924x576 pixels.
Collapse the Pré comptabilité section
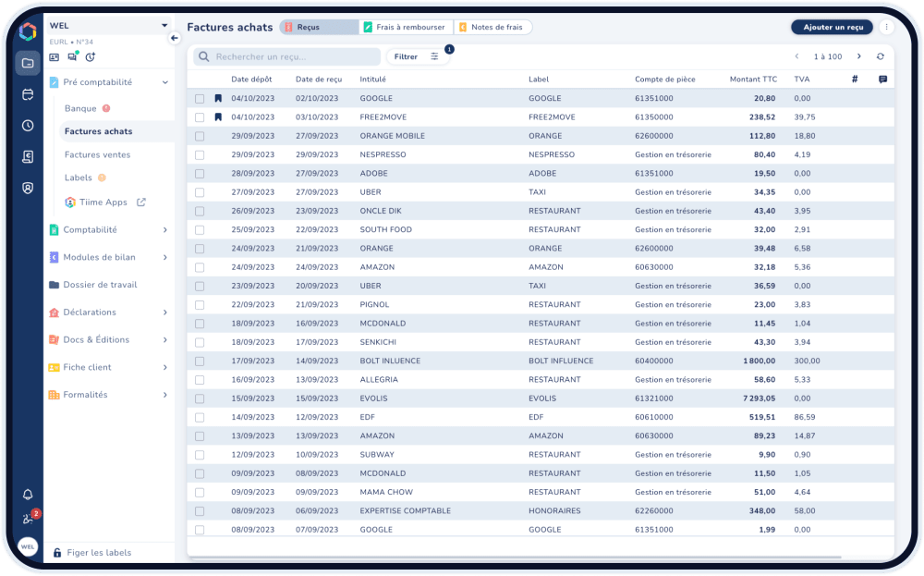(164, 81)
